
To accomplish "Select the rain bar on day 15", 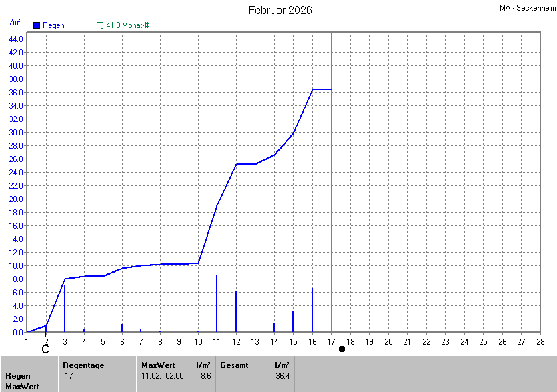I will tap(293, 321).
